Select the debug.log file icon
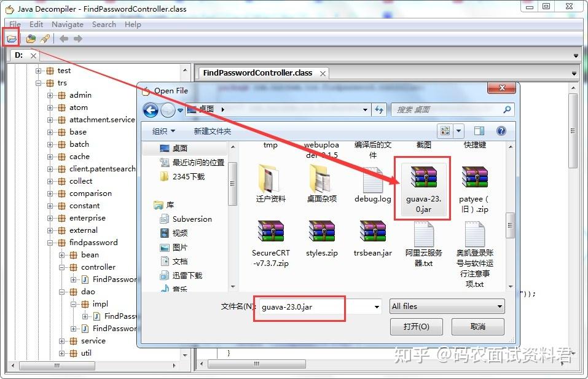 coord(373,179)
